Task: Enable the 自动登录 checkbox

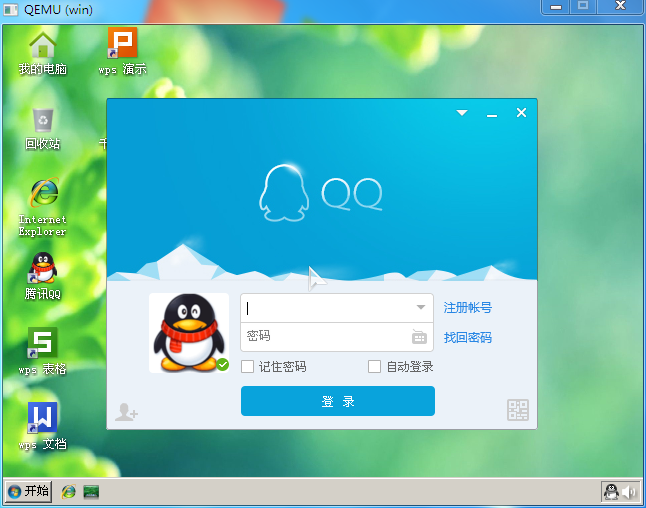Action: click(374, 366)
